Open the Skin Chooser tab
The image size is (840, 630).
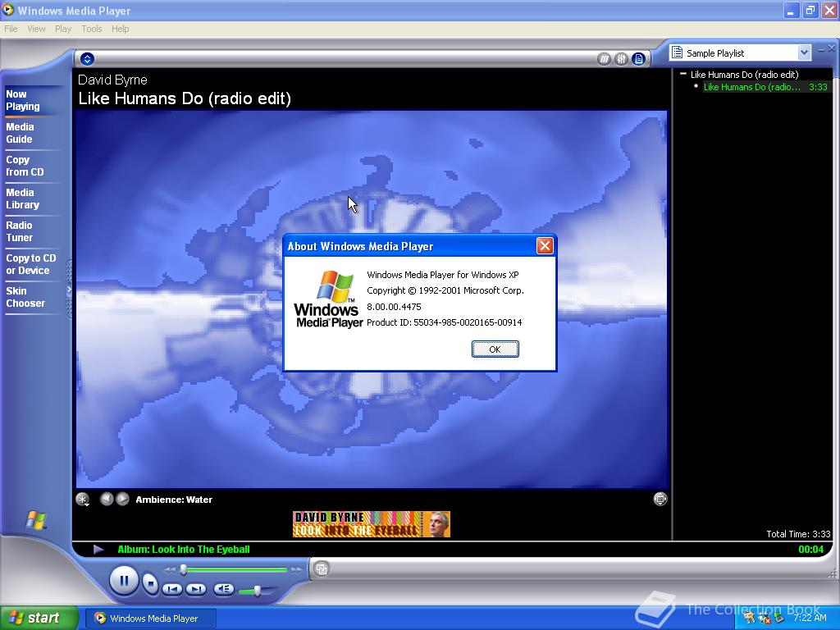coord(25,297)
